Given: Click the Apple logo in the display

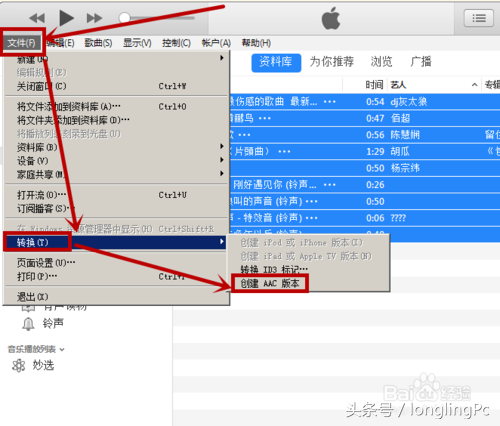Looking at the screenshot, I should click(331, 19).
